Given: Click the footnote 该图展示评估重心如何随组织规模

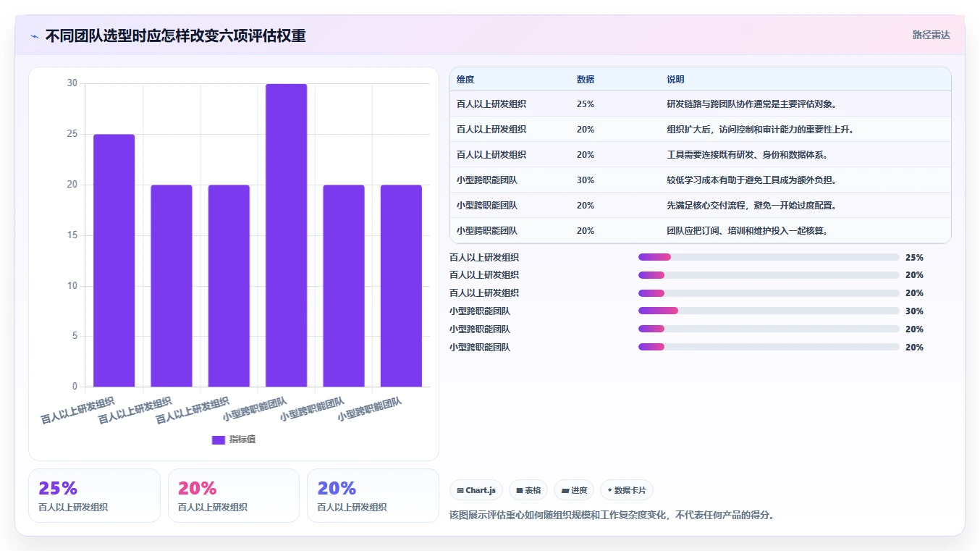Looking at the screenshot, I should click(x=612, y=516).
